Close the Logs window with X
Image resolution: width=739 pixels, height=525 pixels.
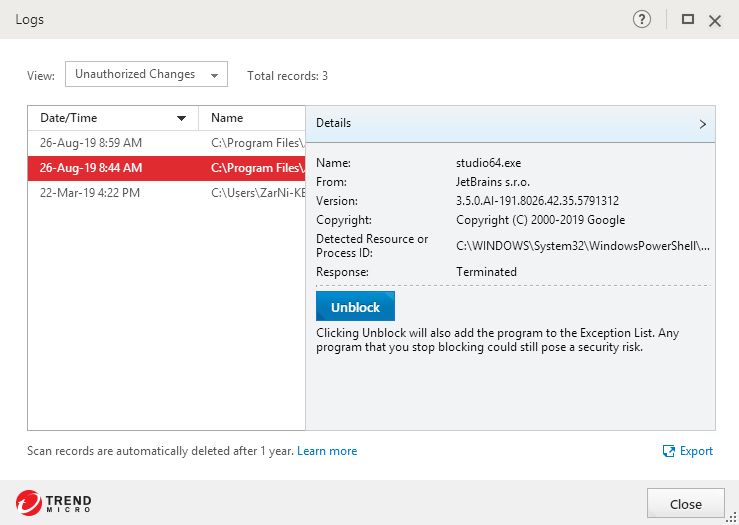pyautogui.click(x=714, y=21)
